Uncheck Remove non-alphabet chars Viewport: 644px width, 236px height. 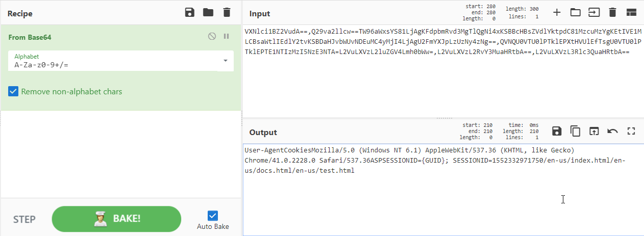point(14,92)
